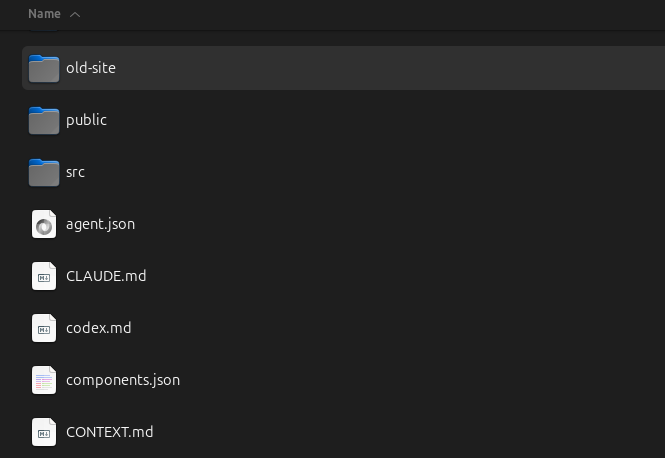The width and height of the screenshot is (665, 458).
Task: Click the CONTEXT.md markdown file icon
Action: coord(44,432)
